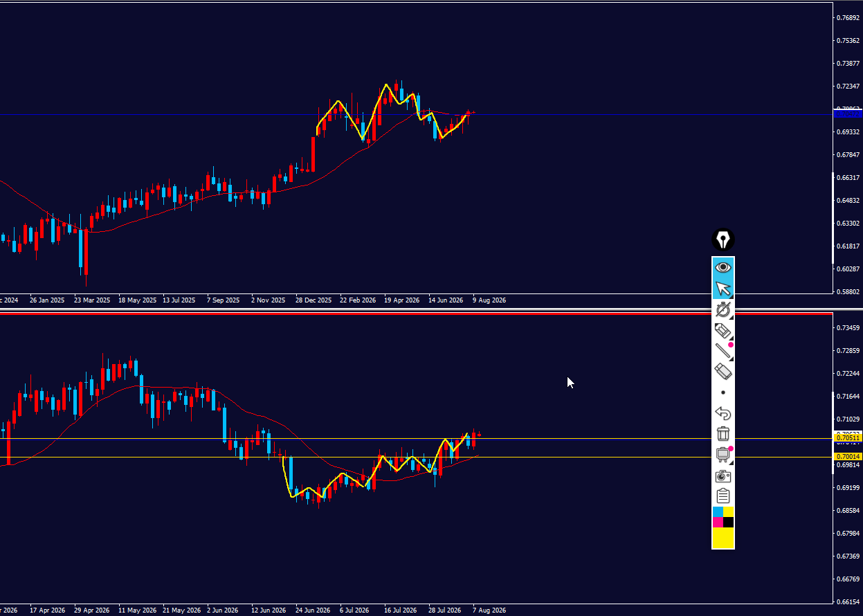The image size is (863, 616).
Task: Toggle ink visibility with the eye icon
Action: (x=723, y=267)
